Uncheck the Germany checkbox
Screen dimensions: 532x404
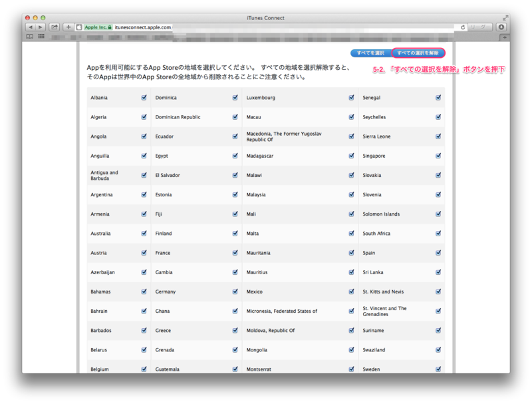click(x=235, y=292)
